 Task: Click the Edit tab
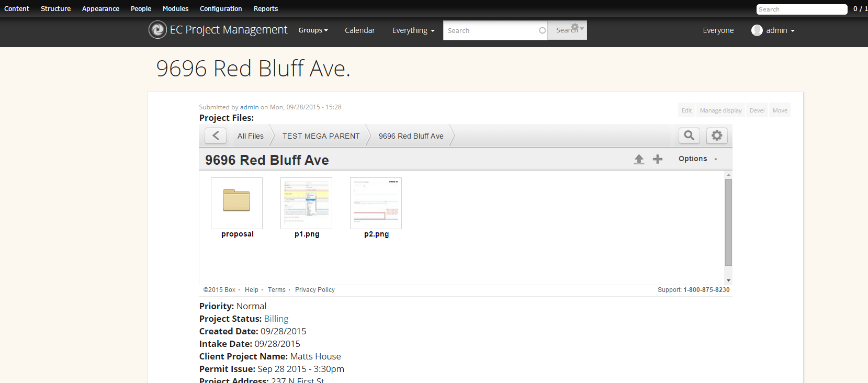[x=686, y=110]
